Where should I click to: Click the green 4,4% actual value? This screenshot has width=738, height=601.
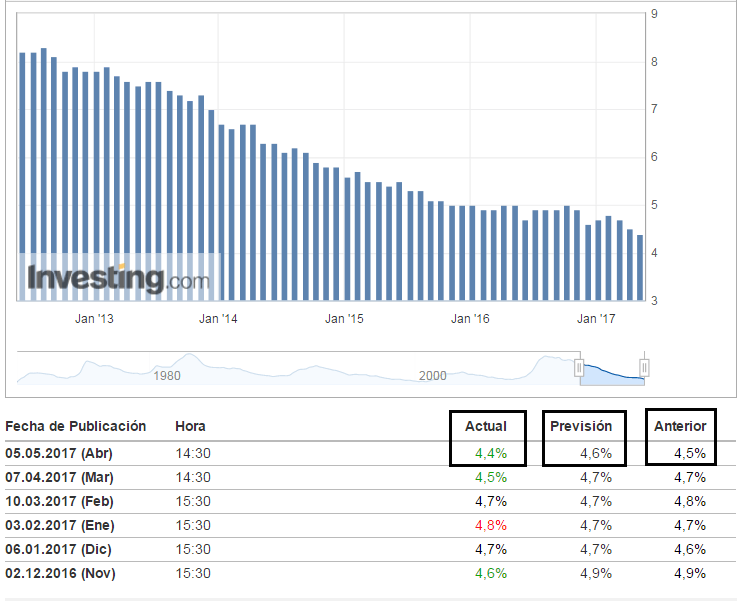click(491, 453)
